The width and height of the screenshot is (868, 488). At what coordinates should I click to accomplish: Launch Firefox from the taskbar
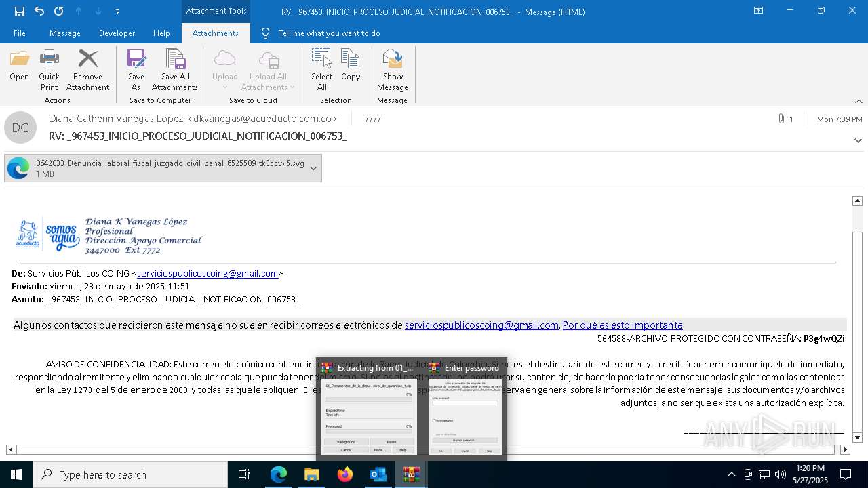tap(345, 474)
